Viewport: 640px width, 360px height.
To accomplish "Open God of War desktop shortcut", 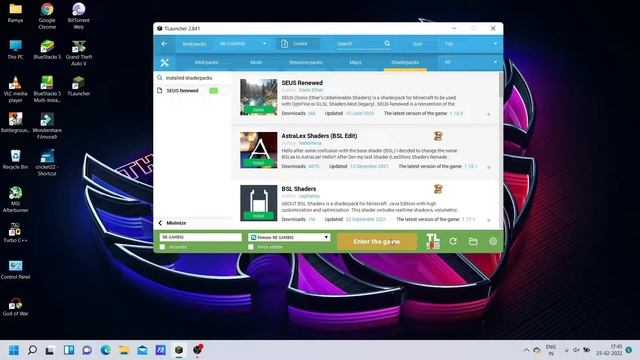I will [16, 306].
